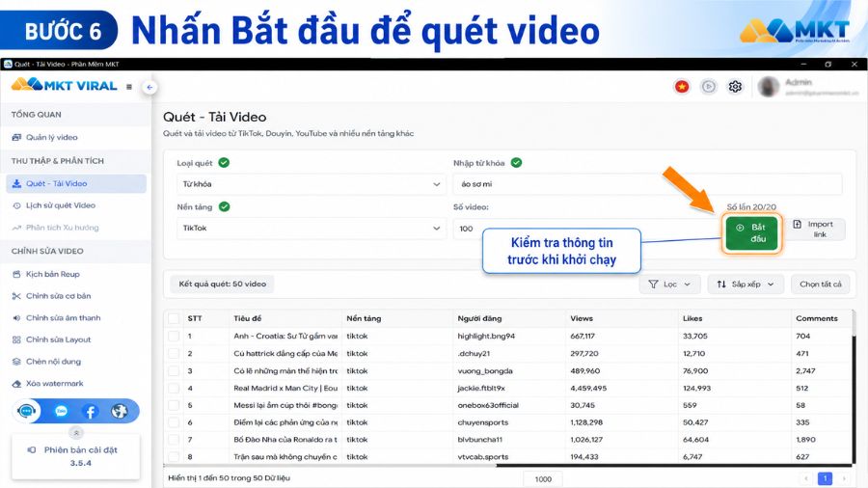Check the row 4 checkbox for Real Madrid

(174, 388)
